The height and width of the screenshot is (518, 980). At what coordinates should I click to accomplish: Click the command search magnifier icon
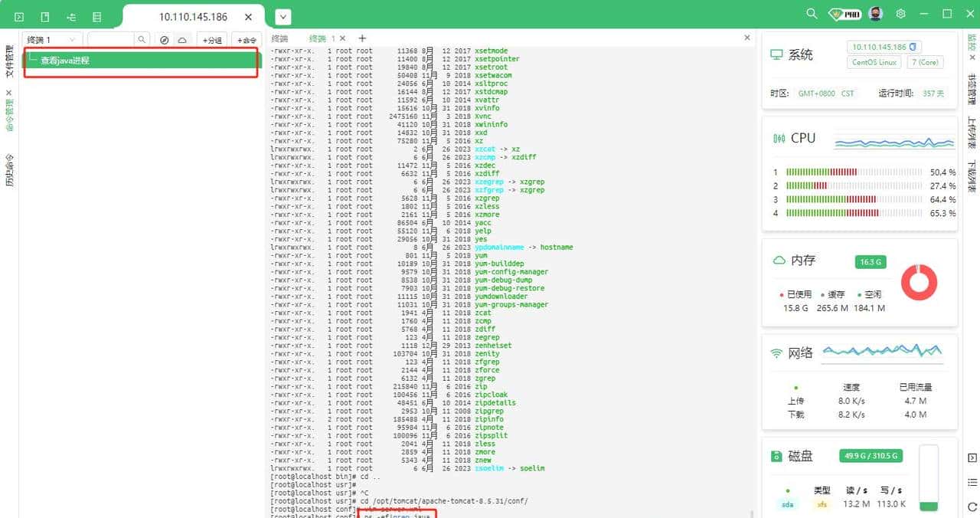142,40
